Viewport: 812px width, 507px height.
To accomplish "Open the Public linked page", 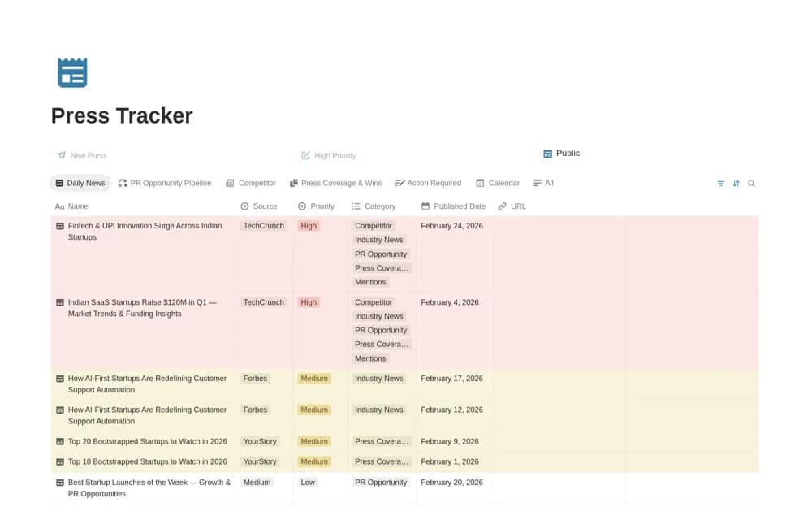I will [x=561, y=154].
